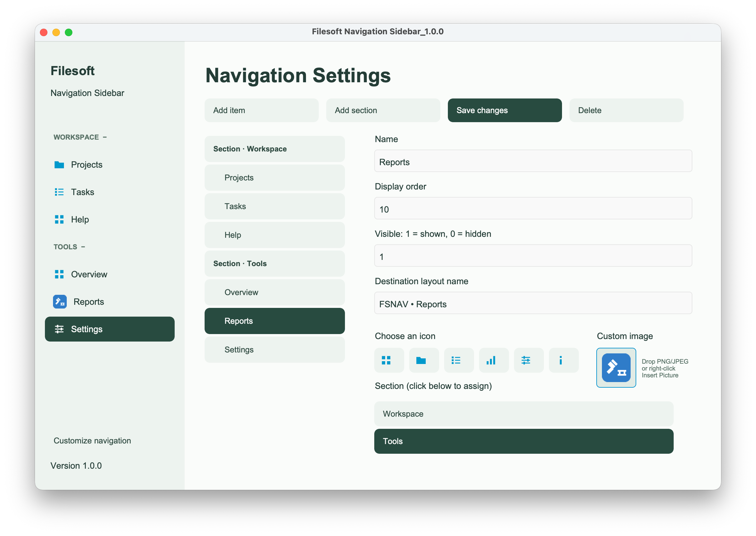
Task: Open Customize navigation link
Action: click(92, 441)
